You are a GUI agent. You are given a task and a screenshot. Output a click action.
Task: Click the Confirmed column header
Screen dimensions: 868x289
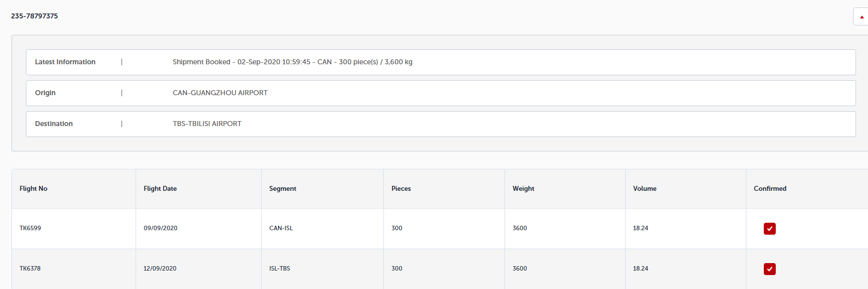pos(770,189)
